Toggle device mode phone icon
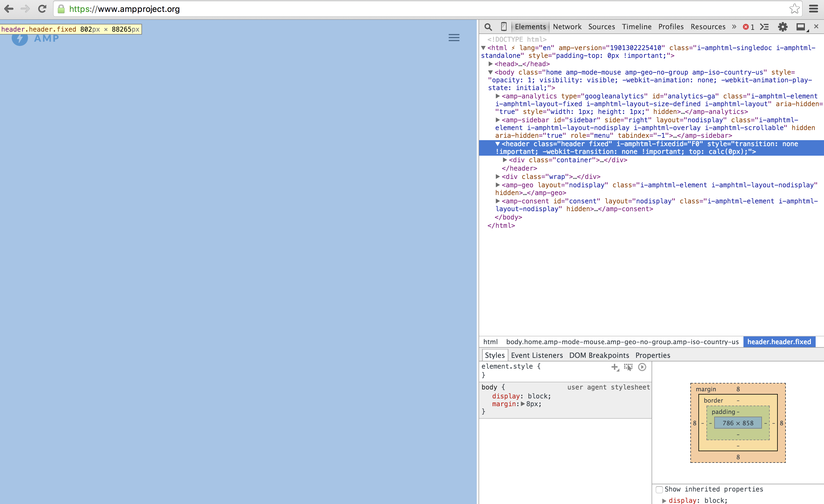 click(x=504, y=27)
